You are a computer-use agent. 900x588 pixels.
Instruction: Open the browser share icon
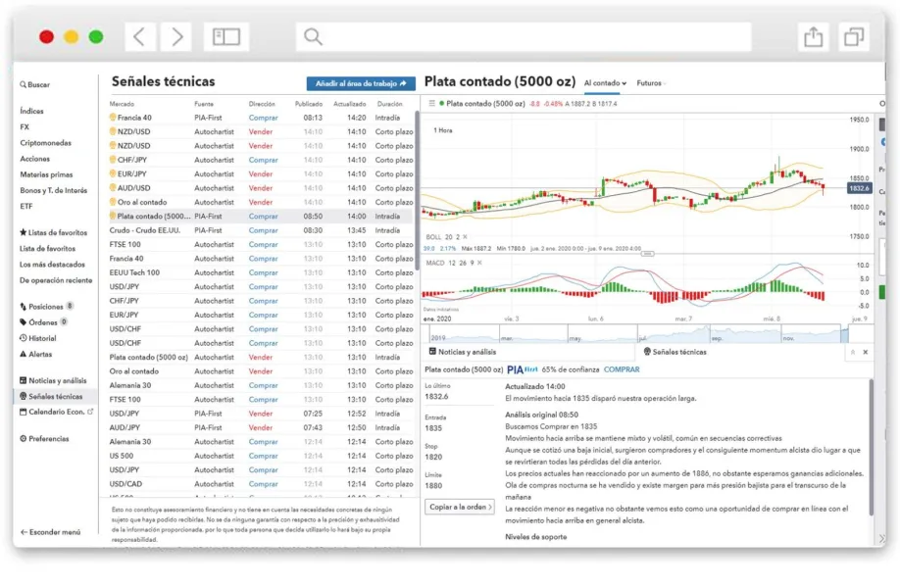tap(813, 37)
